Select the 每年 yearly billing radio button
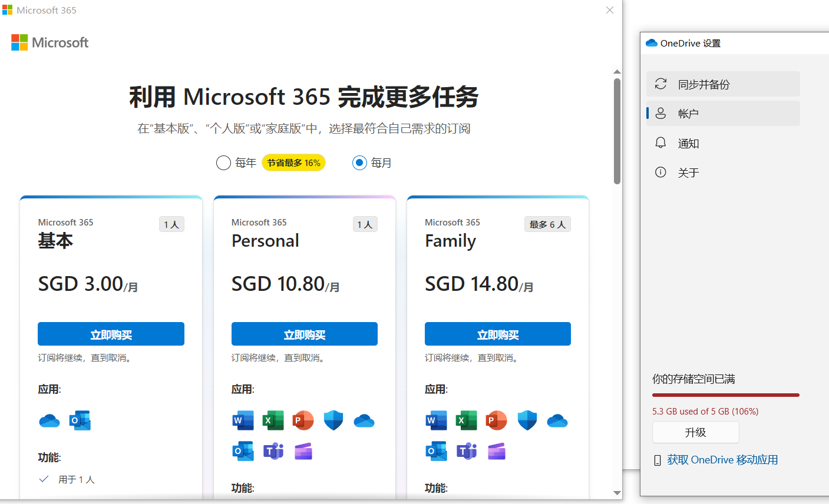Viewport: 829px width, 504px height. point(223,163)
